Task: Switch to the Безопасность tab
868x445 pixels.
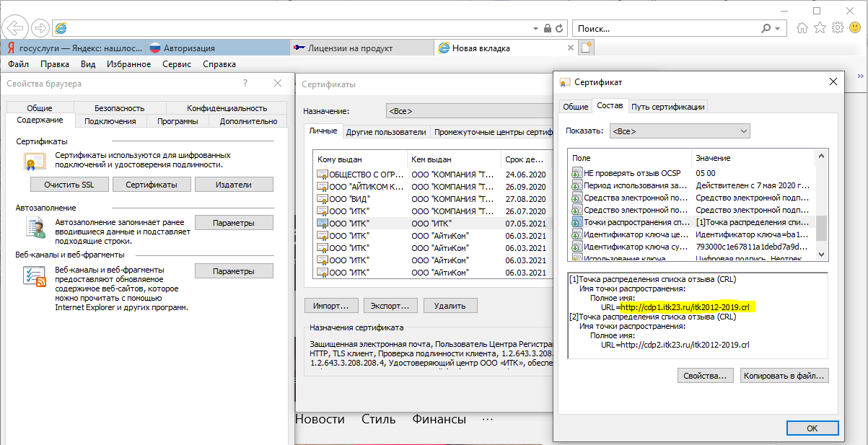Action: (x=119, y=108)
